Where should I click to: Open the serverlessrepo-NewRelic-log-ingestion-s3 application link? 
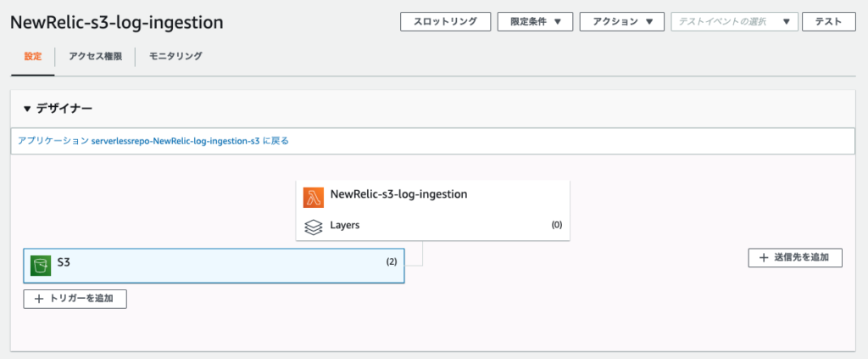175,141
